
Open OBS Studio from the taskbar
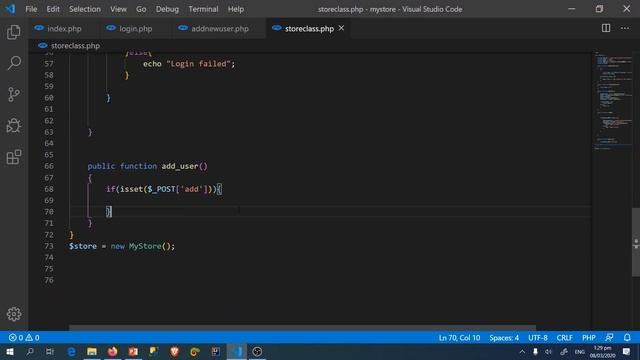point(257,352)
